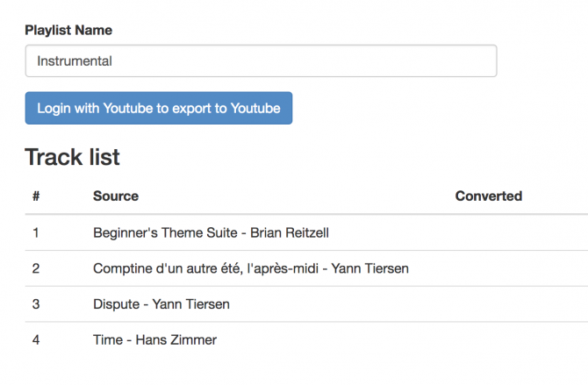Click Converted cell for Beginner's Theme Suite
The image size is (588, 385).
[518, 233]
